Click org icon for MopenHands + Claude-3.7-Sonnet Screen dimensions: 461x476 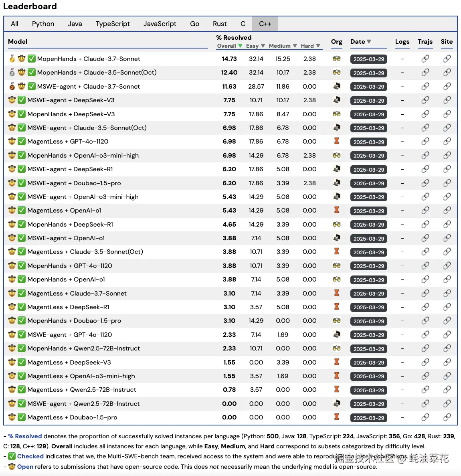[337, 59]
